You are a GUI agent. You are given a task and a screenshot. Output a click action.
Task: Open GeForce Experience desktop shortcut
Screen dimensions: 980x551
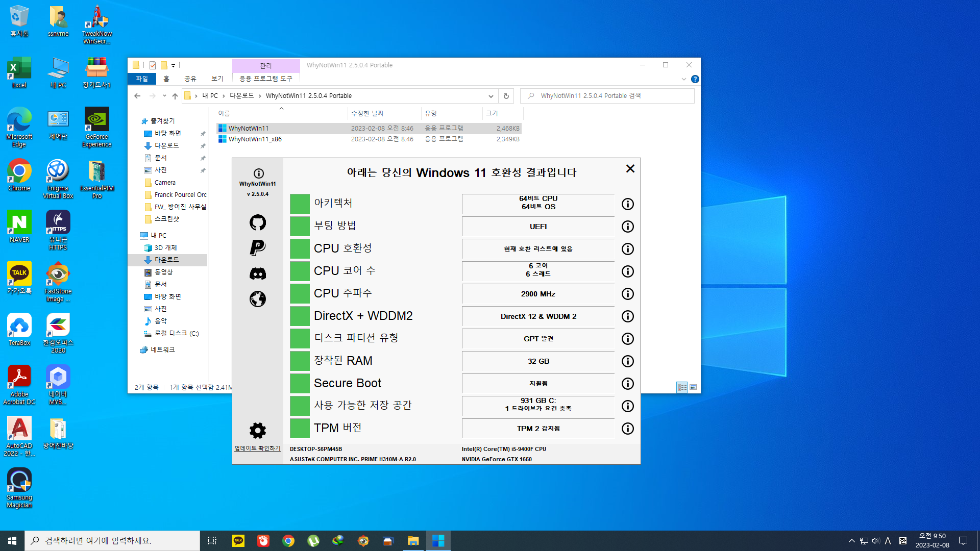tap(97, 128)
